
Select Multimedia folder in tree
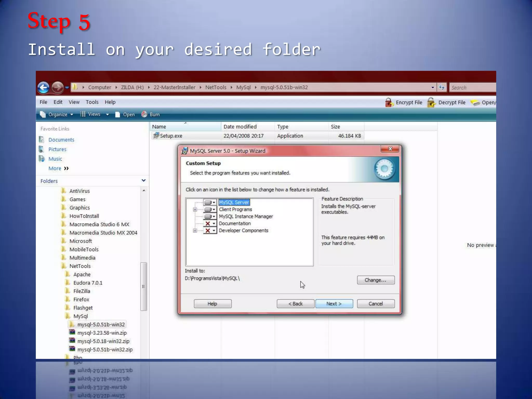coord(82,258)
